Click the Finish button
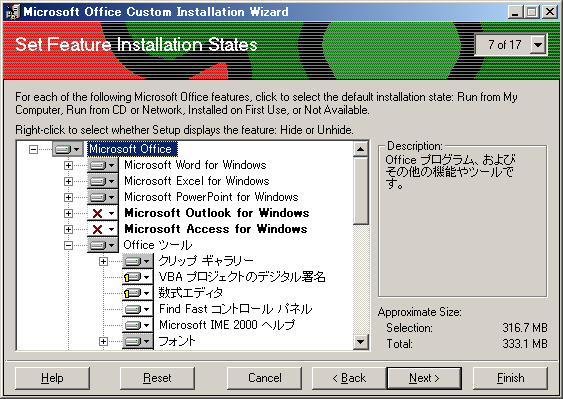The width and height of the screenshot is (563, 399). (511, 378)
